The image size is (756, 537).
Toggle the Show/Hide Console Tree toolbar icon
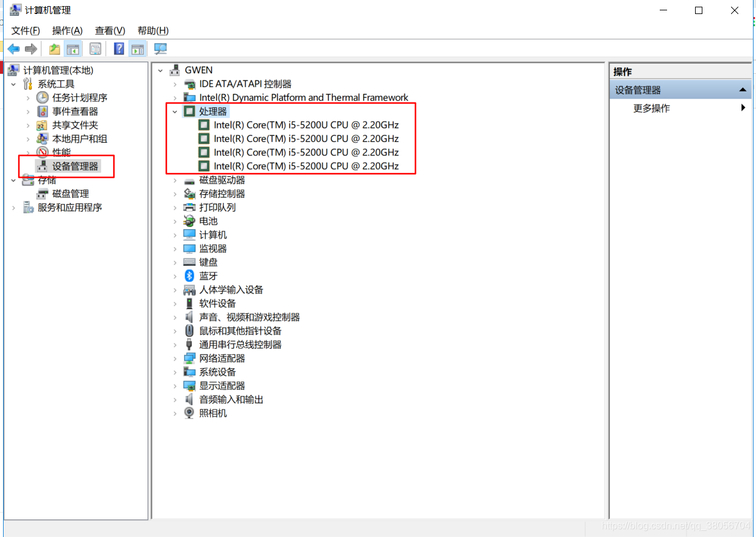[x=73, y=49]
